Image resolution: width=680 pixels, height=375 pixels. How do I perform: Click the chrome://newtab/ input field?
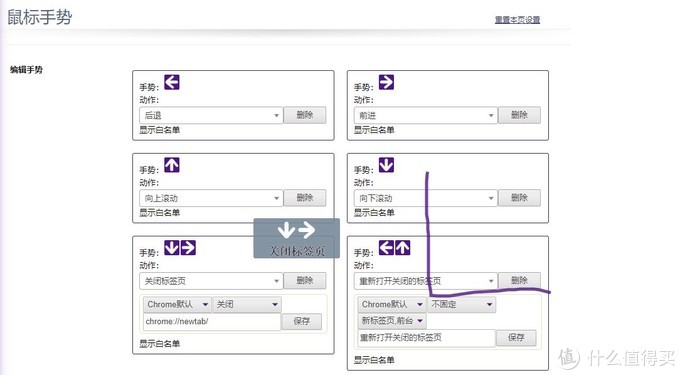tap(212, 321)
